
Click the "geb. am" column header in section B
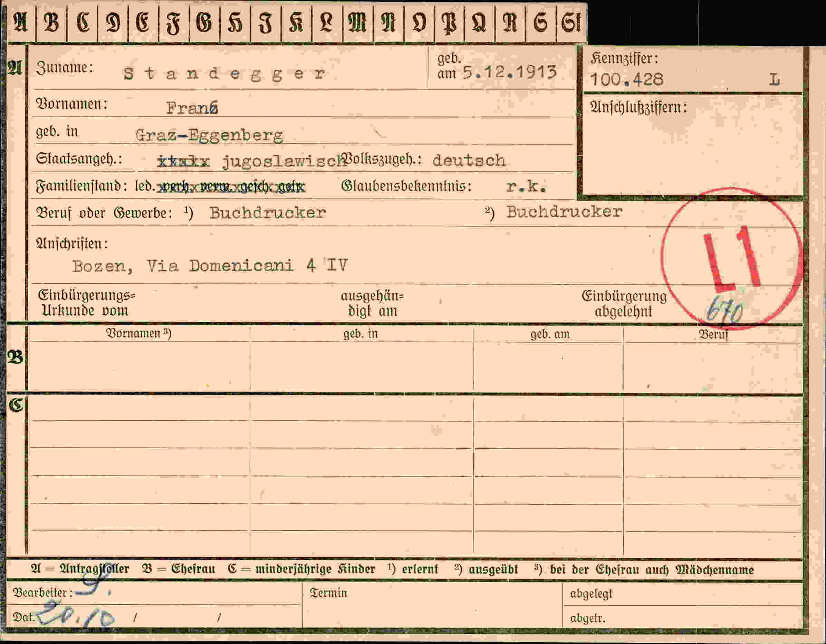[550, 334]
